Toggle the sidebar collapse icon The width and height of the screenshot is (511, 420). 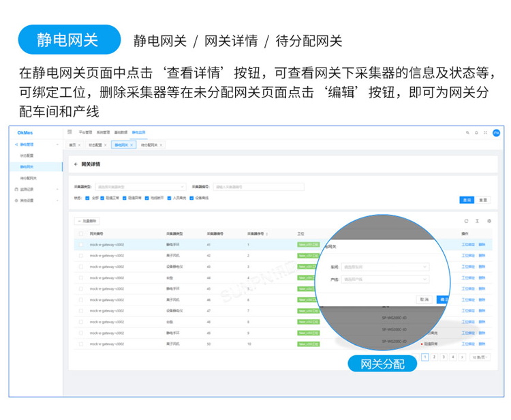click(x=69, y=132)
